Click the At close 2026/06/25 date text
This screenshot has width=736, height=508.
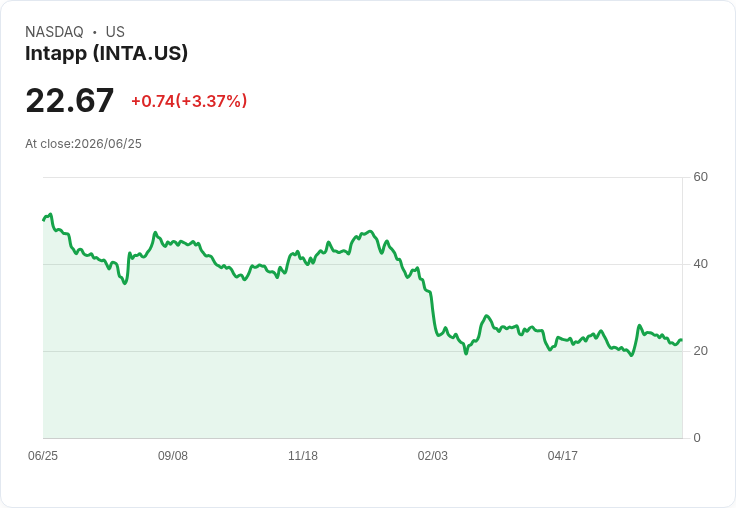[x=84, y=144]
